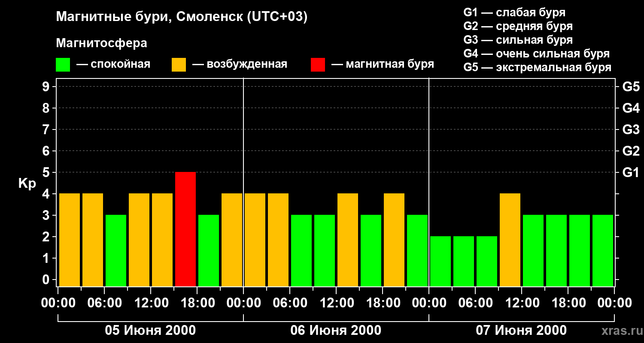
Task: Click the G3 label on right axis
Action: tap(631, 129)
